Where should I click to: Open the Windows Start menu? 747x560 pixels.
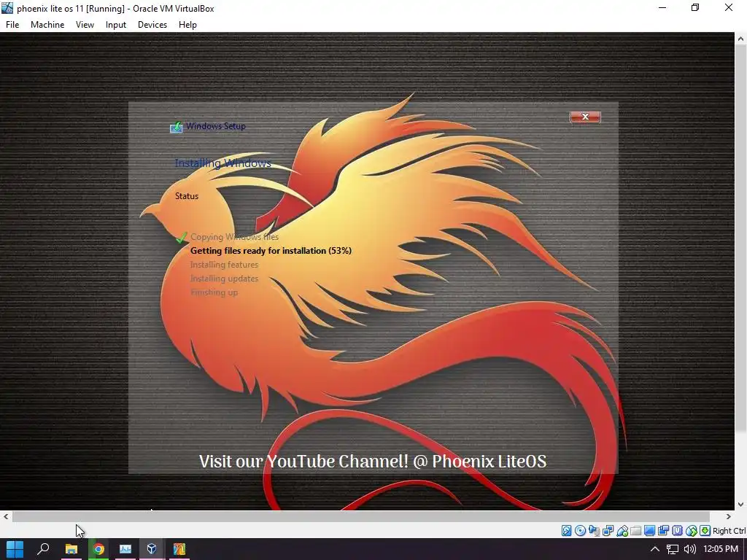tap(15, 549)
